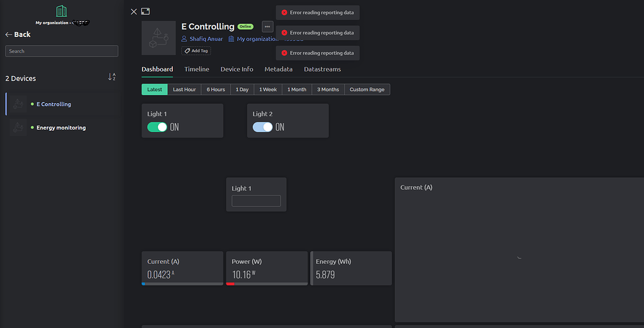
Task: Click the blue Current level bar
Action: point(143,283)
